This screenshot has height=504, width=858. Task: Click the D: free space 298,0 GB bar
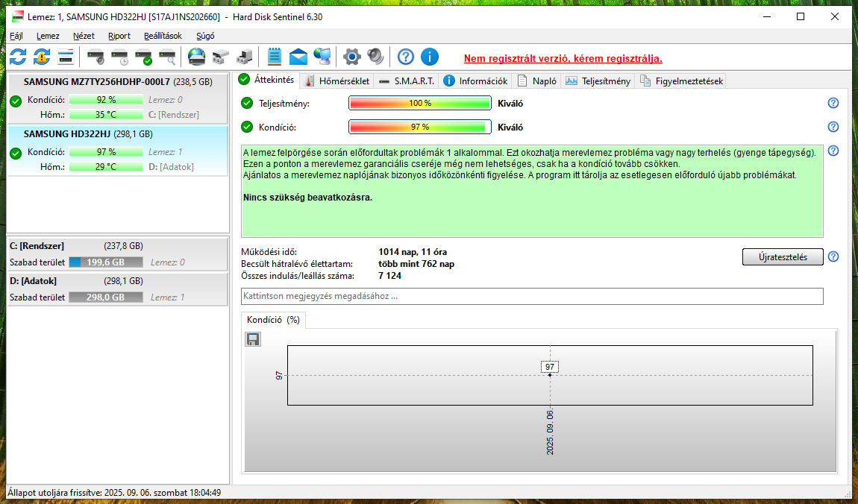[106, 297]
